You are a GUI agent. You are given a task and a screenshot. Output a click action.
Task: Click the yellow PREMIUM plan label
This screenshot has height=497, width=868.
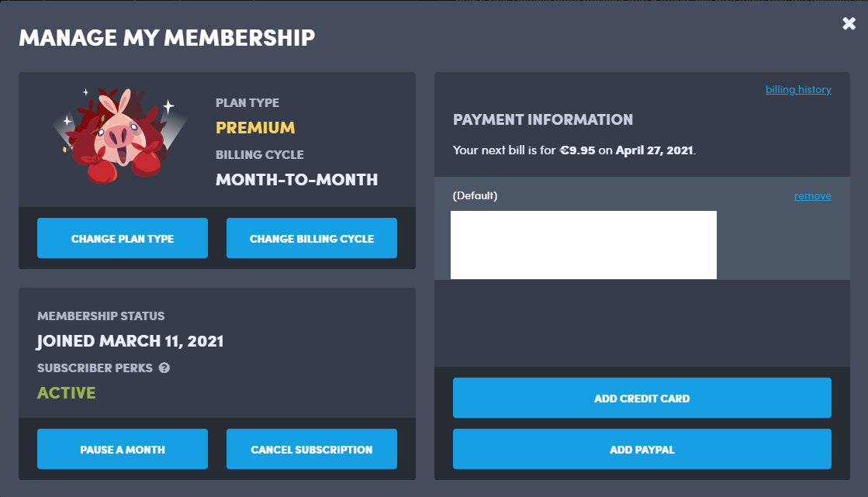point(255,128)
